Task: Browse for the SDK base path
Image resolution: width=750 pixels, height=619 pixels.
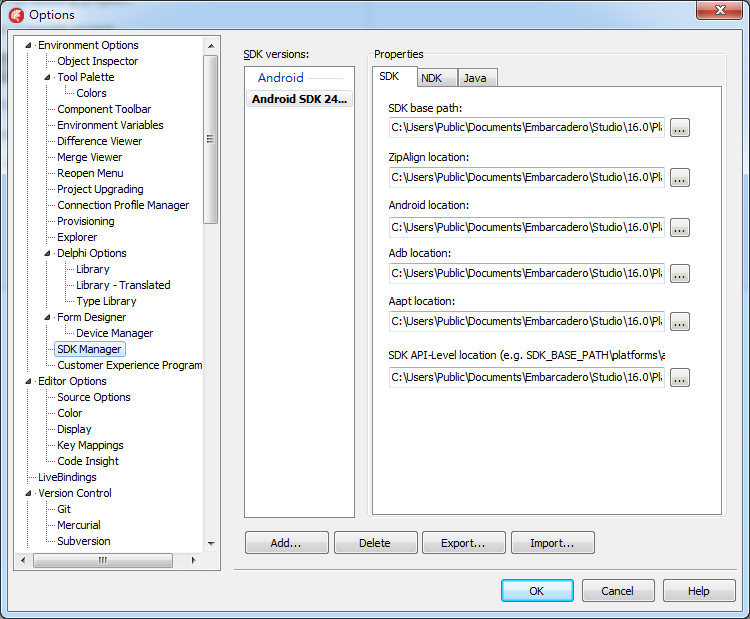Action: [680, 128]
